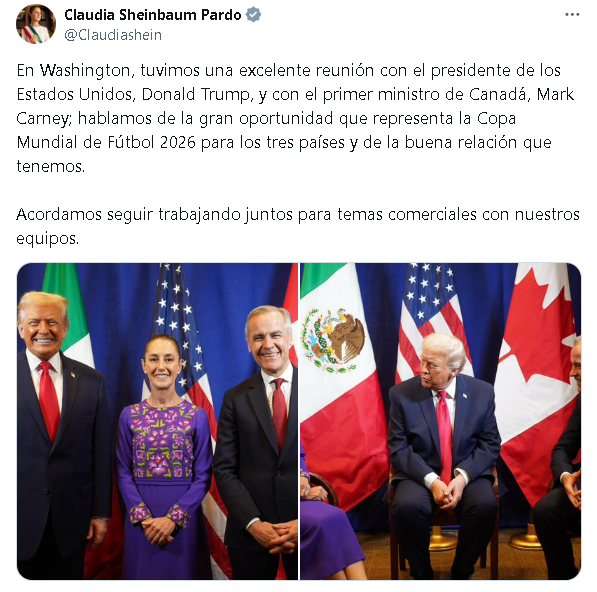
Task: Open the photo of three people standing
Action: click(157, 421)
